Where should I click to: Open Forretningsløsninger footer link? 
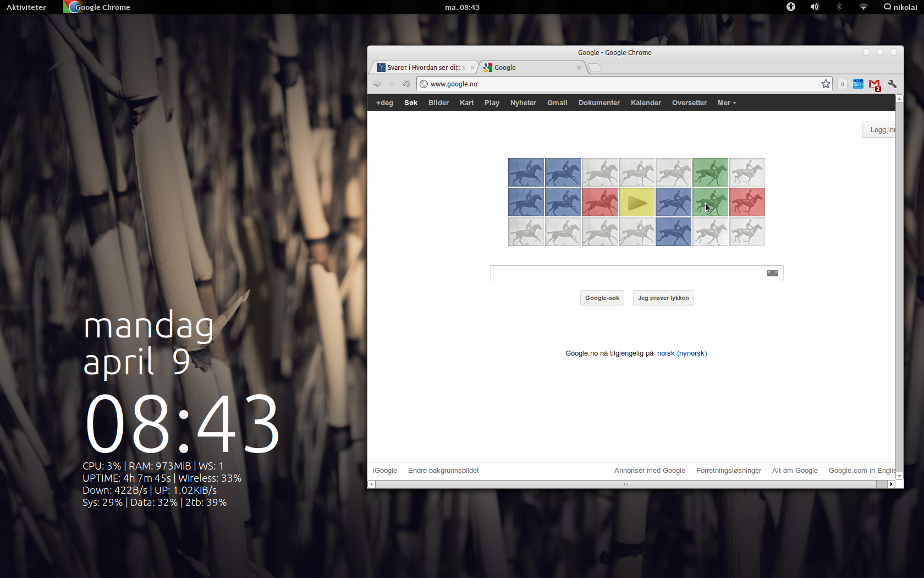[x=729, y=471]
